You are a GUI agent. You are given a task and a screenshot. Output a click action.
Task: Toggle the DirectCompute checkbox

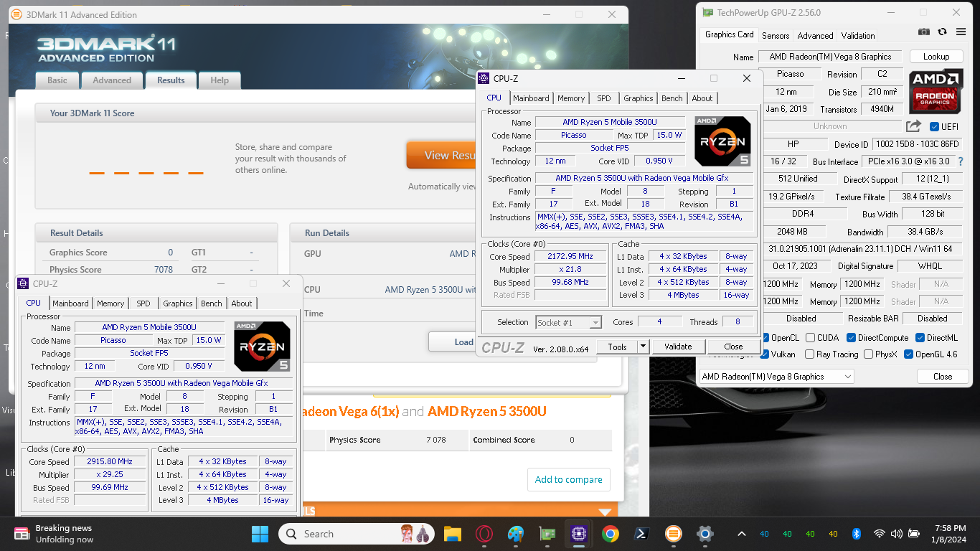click(852, 338)
